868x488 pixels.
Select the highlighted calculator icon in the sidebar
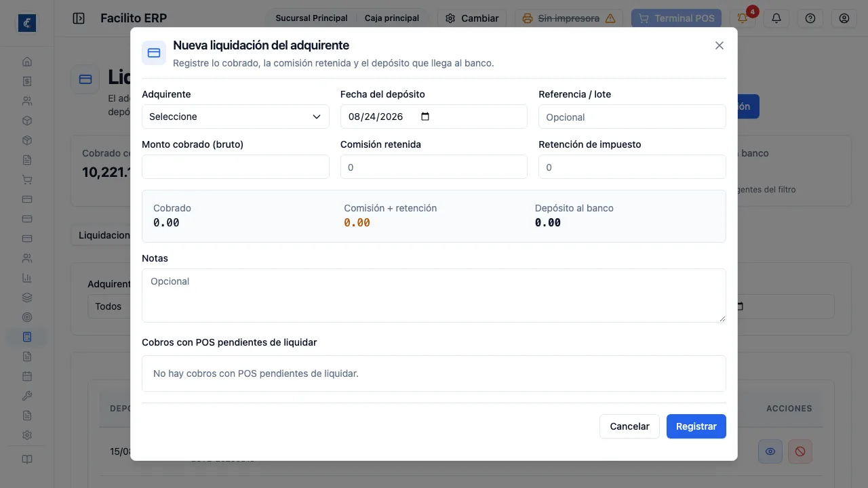[x=27, y=337]
